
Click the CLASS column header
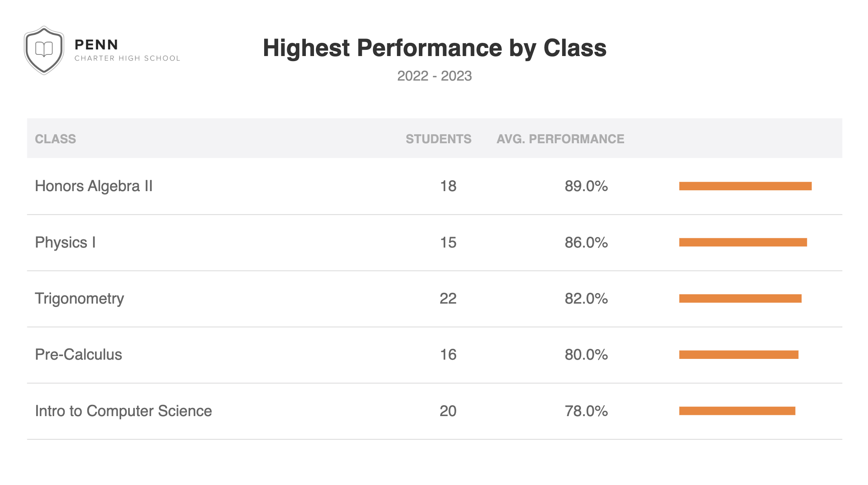(55, 139)
